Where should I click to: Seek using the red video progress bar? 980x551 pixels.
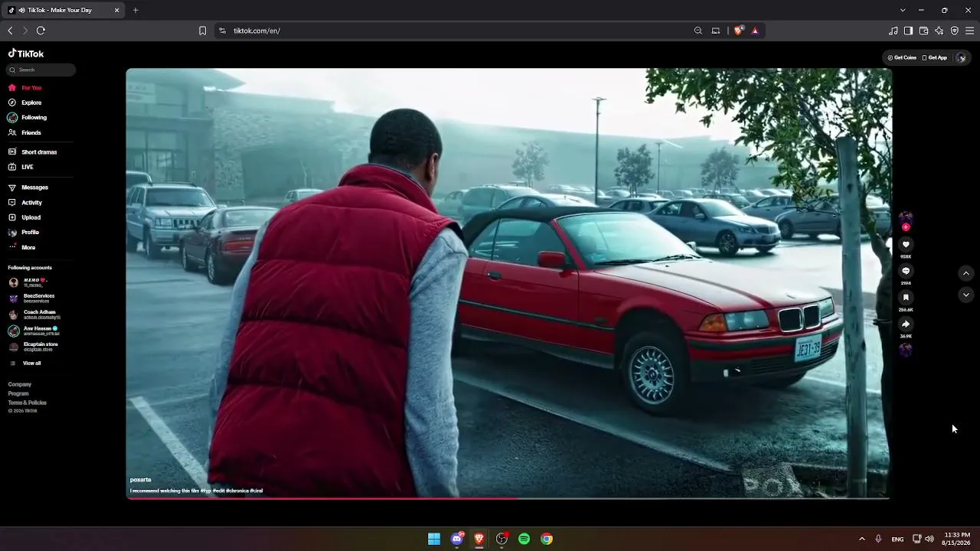[508, 498]
